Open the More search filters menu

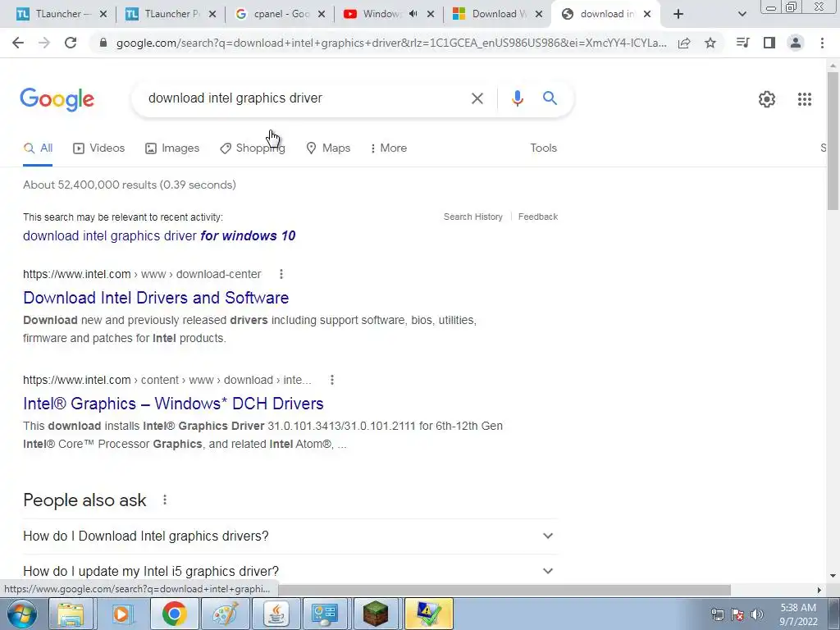[388, 148]
